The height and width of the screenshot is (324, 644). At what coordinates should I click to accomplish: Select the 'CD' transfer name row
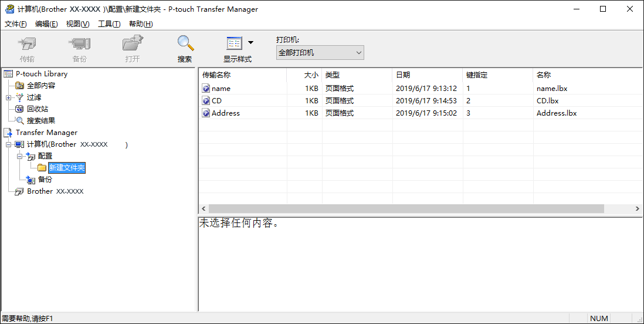(217, 101)
